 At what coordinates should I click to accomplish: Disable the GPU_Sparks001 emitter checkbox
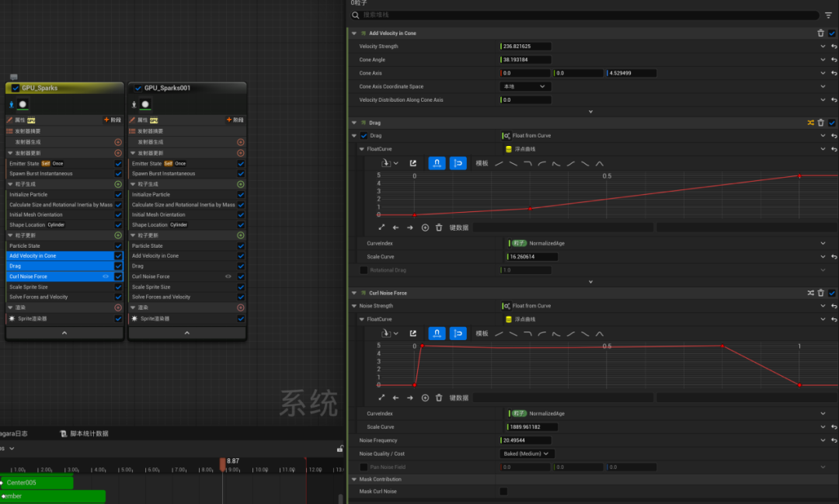pos(138,88)
